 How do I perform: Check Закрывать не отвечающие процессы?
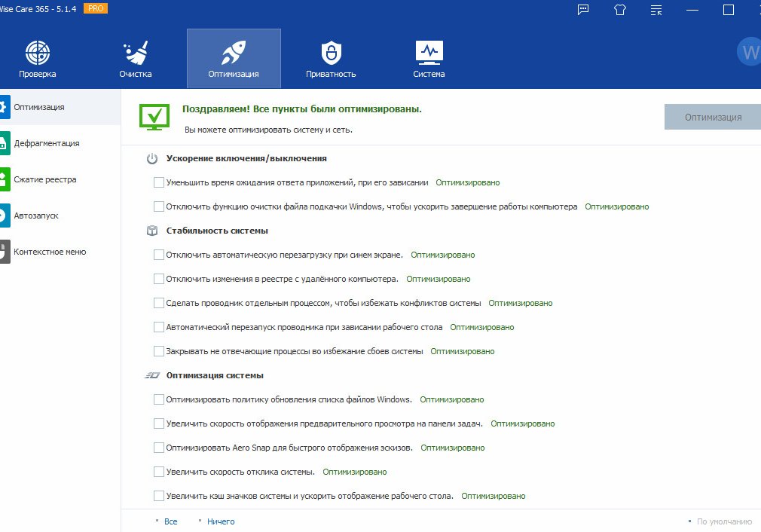159,351
